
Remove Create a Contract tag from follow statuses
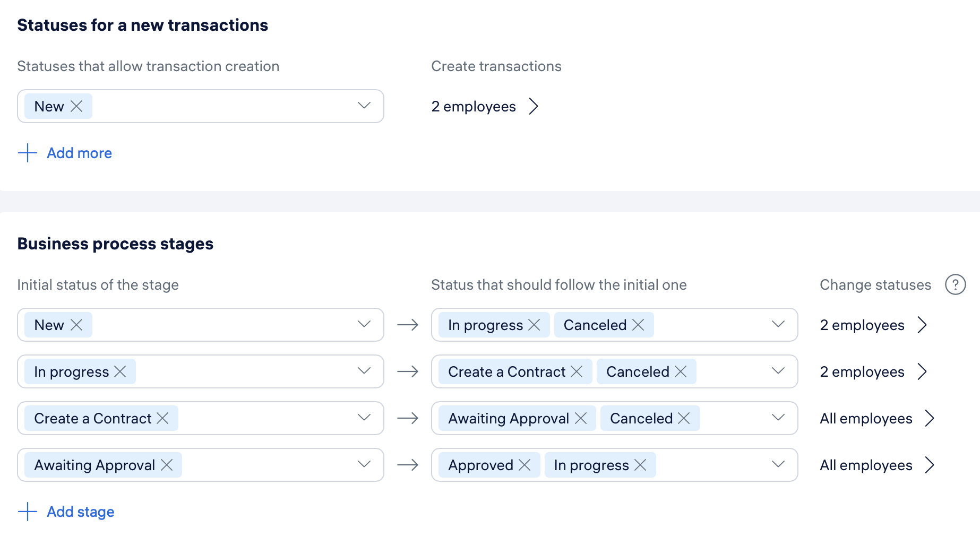tap(577, 371)
